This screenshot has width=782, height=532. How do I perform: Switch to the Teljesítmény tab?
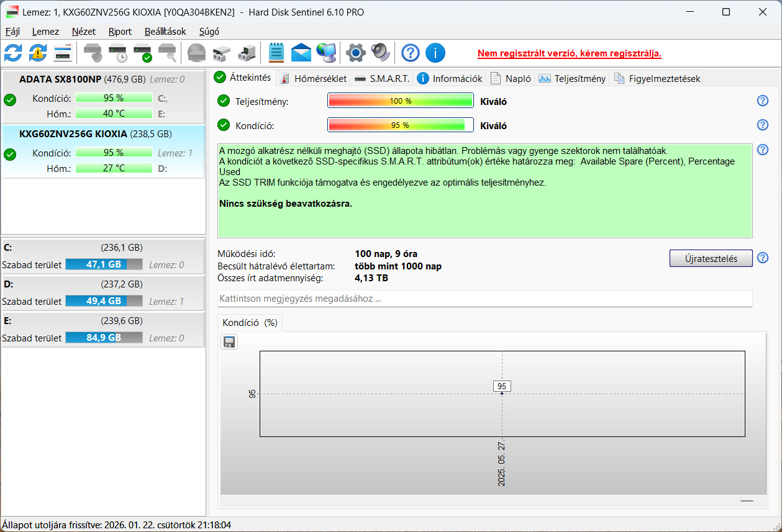(x=572, y=78)
